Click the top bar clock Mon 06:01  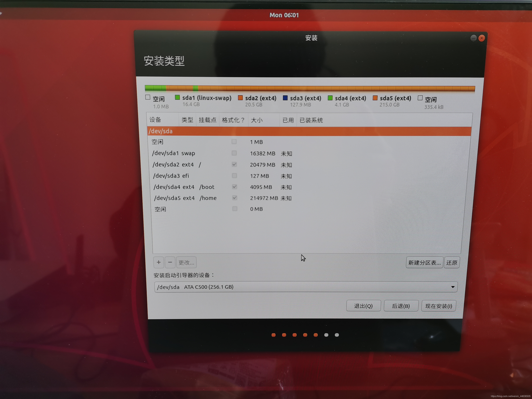(284, 15)
